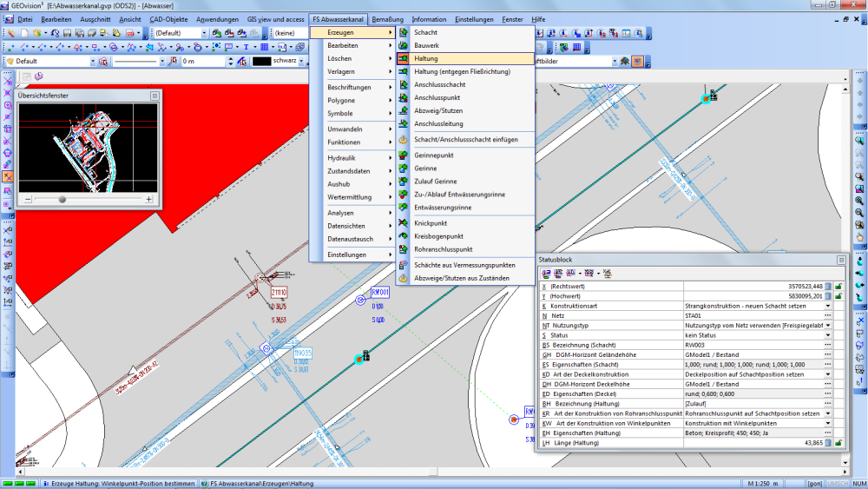
Task: Toggle the lock for X (Rechtswert)
Action: 838,287
